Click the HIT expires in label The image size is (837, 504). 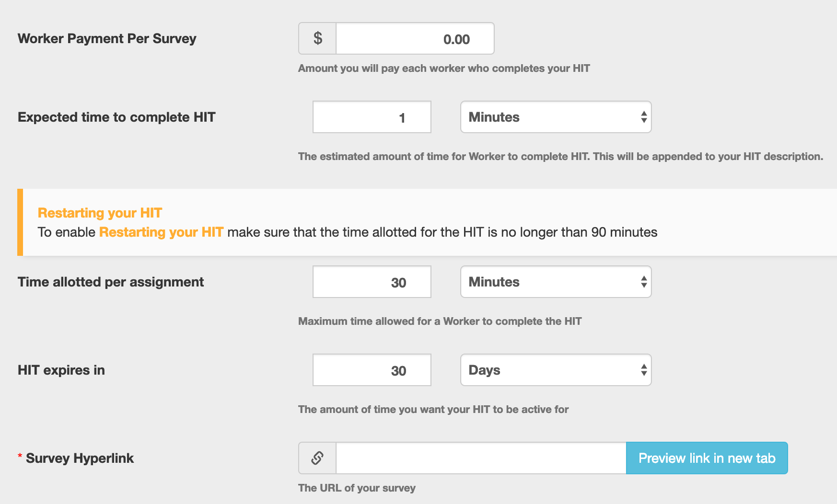coord(61,370)
